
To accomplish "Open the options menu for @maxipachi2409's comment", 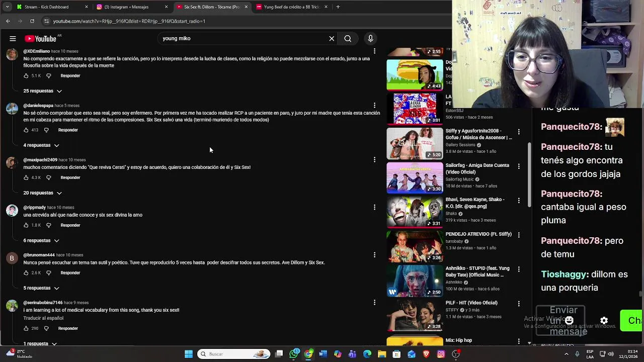I will 374,160.
